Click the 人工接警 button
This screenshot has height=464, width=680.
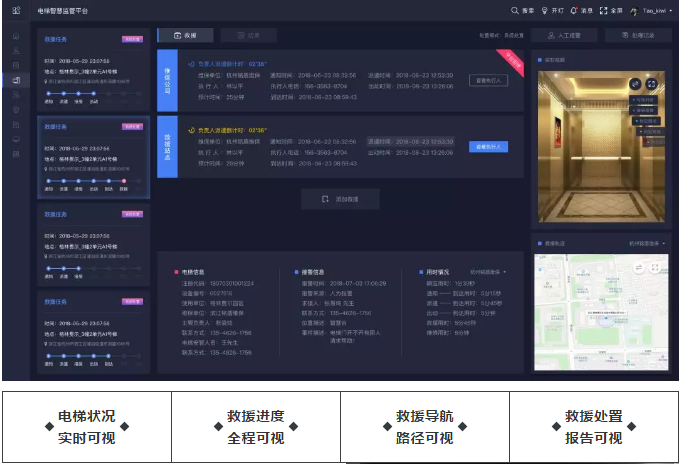[563, 35]
